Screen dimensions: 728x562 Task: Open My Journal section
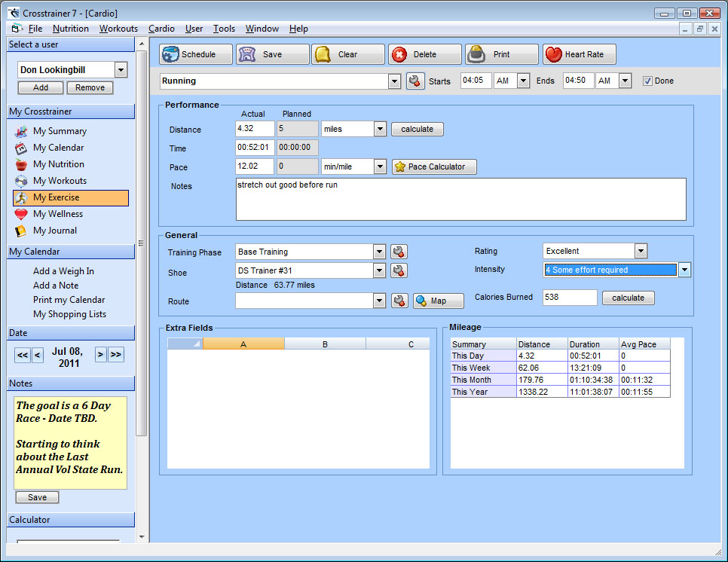pos(55,231)
